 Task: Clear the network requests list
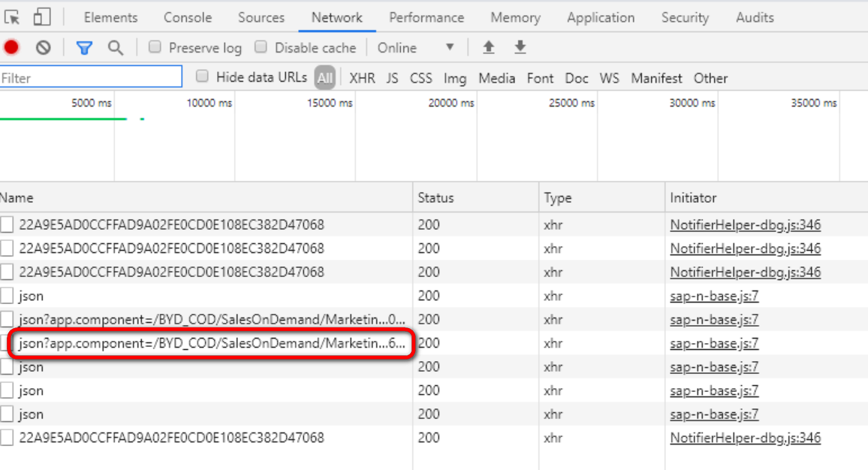pos(43,47)
